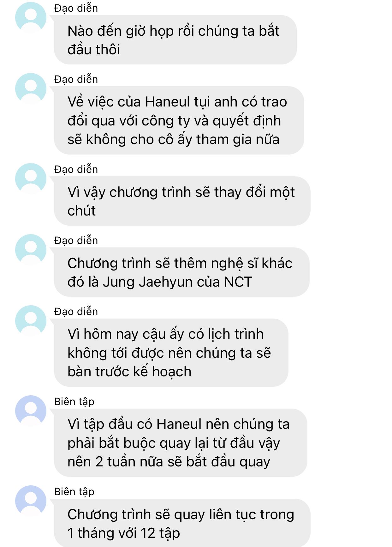Select '2 tuần nữa sẽ bắt đầu quay' bubble

pos(181,443)
